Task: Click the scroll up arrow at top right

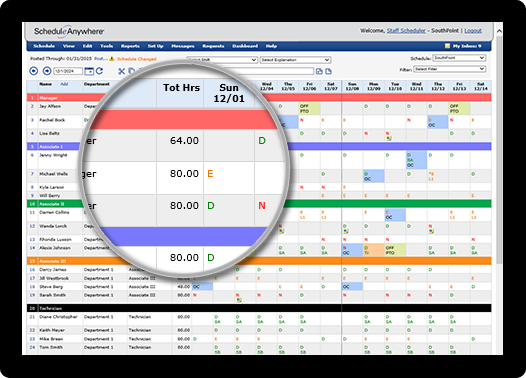Action: click(x=499, y=31)
